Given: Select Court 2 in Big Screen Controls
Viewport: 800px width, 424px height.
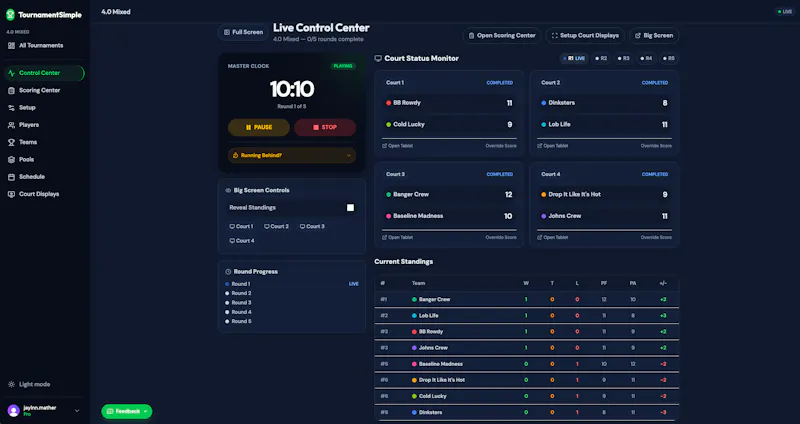Looking at the screenshot, I should coord(277,227).
